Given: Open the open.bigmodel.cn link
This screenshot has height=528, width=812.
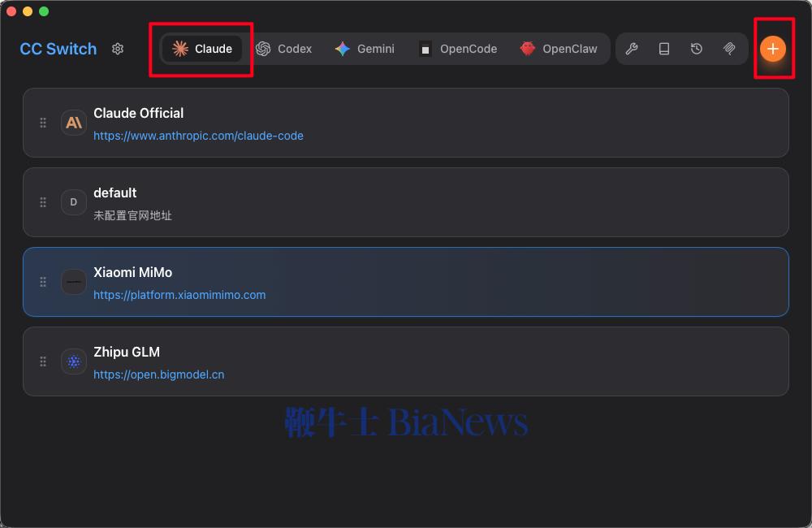Looking at the screenshot, I should (158, 374).
